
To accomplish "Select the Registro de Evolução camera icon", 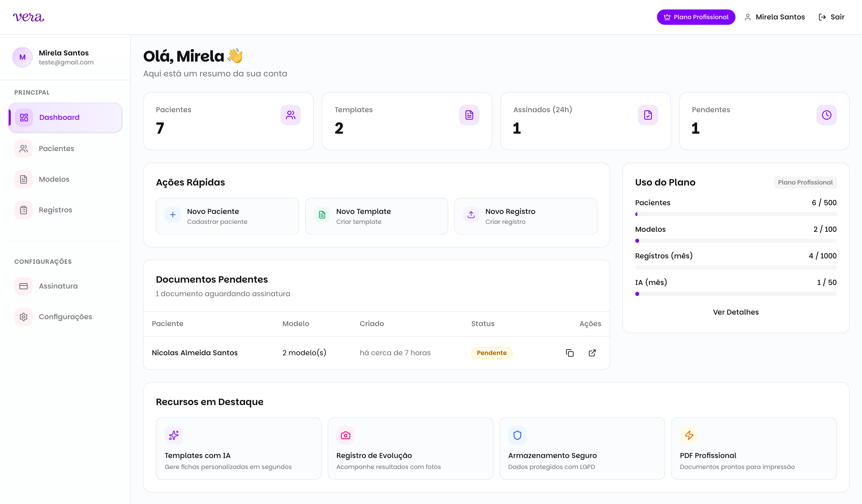I will [x=345, y=435].
